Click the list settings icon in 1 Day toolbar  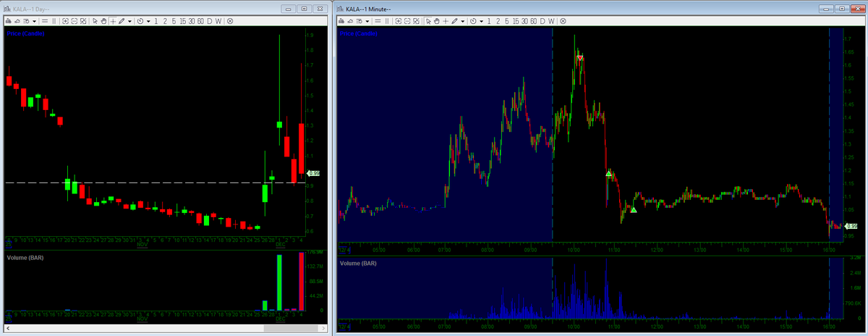[26, 21]
